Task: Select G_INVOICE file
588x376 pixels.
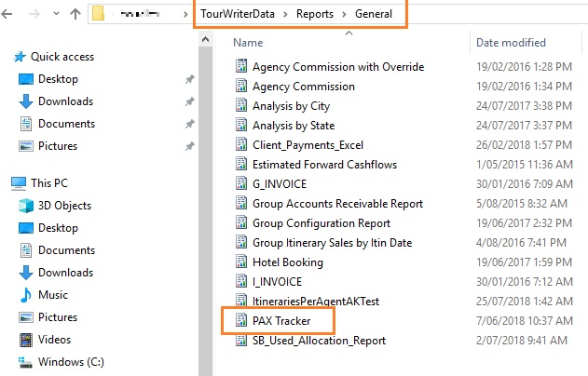Action: (280, 184)
